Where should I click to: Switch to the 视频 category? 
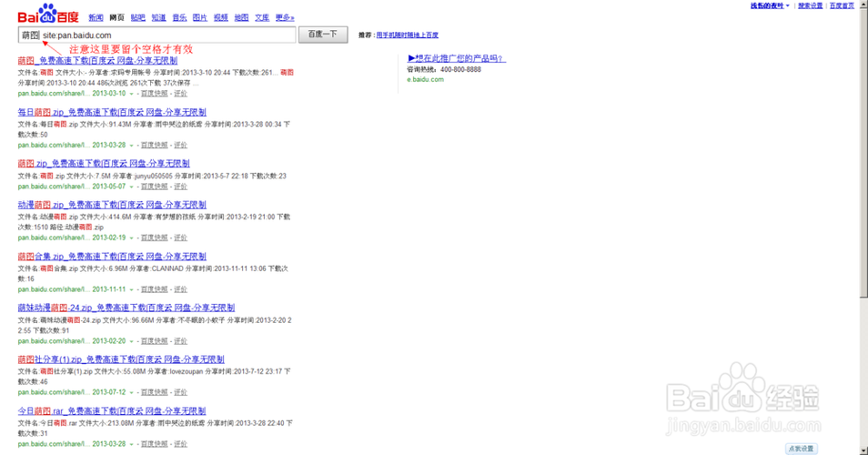click(x=221, y=17)
